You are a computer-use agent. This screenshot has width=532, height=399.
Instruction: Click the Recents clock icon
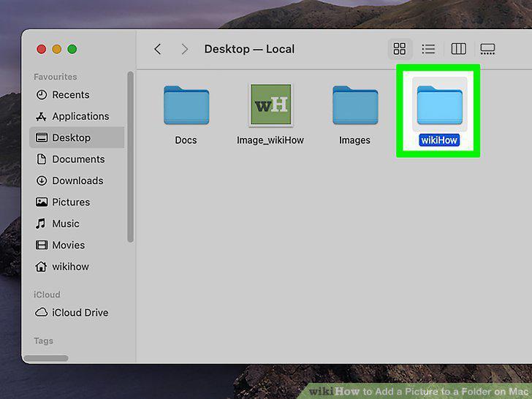(x=42, y=95)
